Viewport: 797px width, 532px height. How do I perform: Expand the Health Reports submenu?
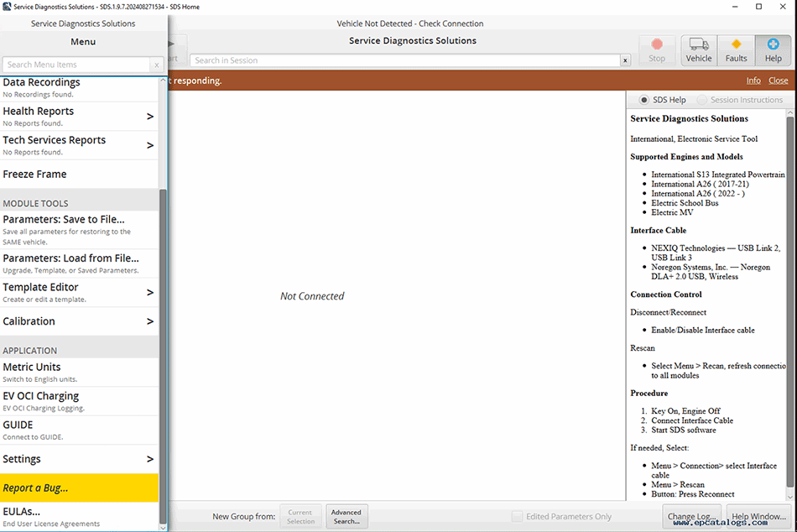[150, 117]
